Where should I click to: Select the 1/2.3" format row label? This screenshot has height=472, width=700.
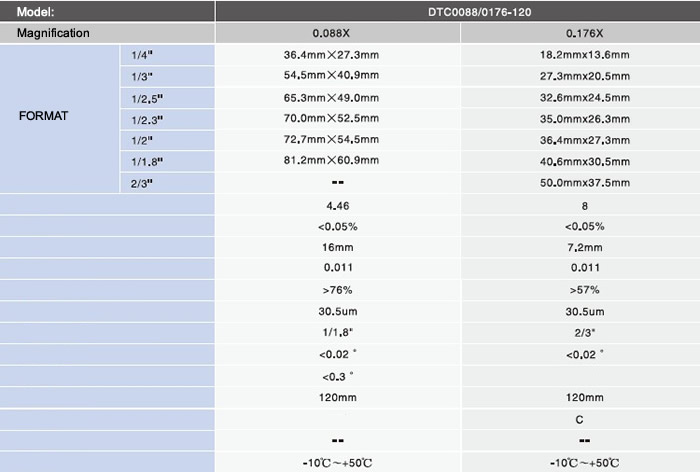point(167,120)
